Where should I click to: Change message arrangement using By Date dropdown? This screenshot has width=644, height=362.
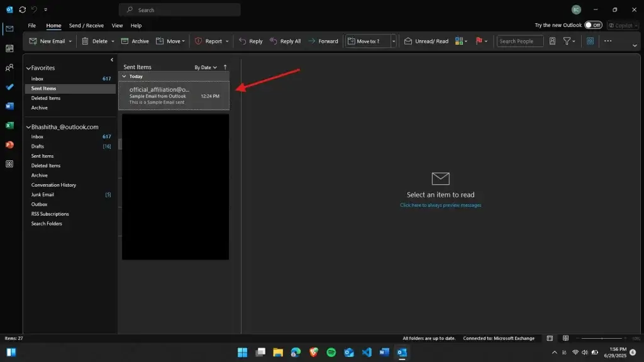[x=206, y=67]
